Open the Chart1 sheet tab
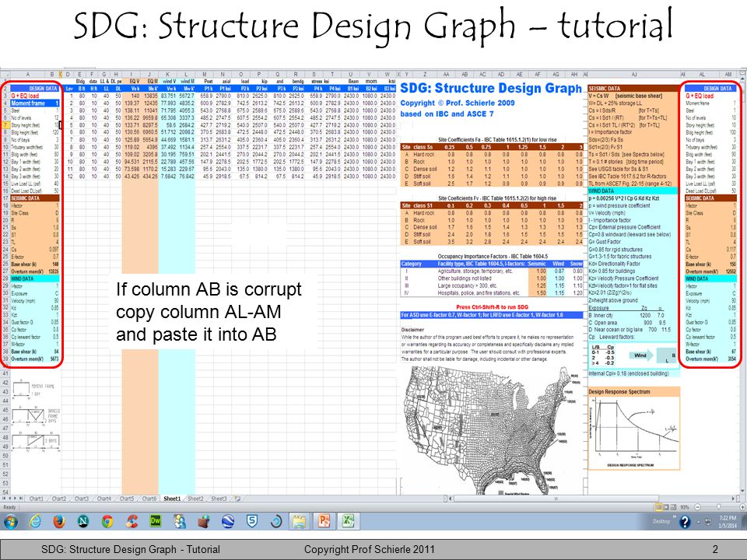 tap(37, 499)
